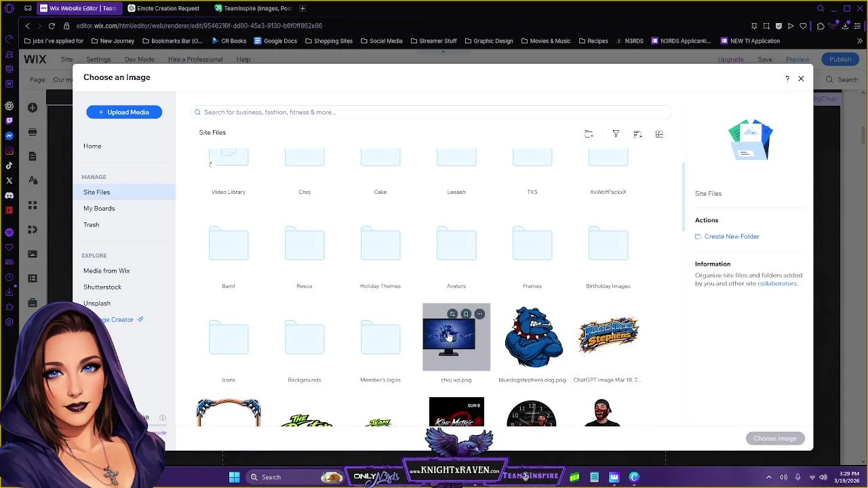Switch to the TeamInspire browser tab
The image size is (868, 488).
253,9
